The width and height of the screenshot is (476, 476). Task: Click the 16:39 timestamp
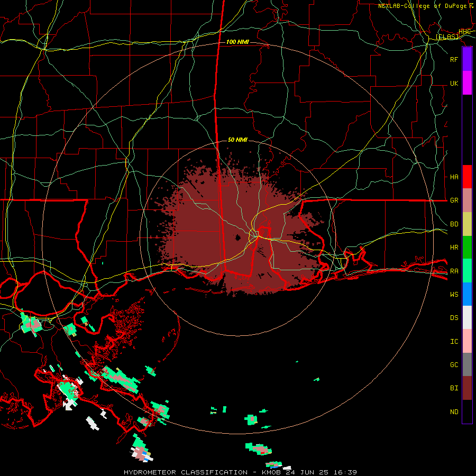[344, 472]
